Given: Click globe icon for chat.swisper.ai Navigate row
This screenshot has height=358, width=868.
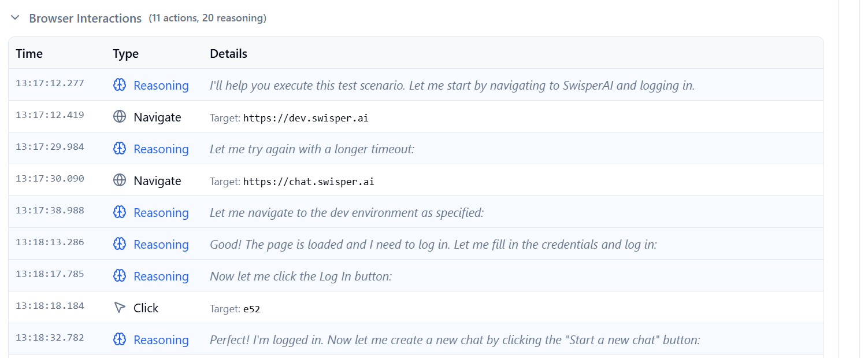Looking at the screenshot, I should coord(120,180).
